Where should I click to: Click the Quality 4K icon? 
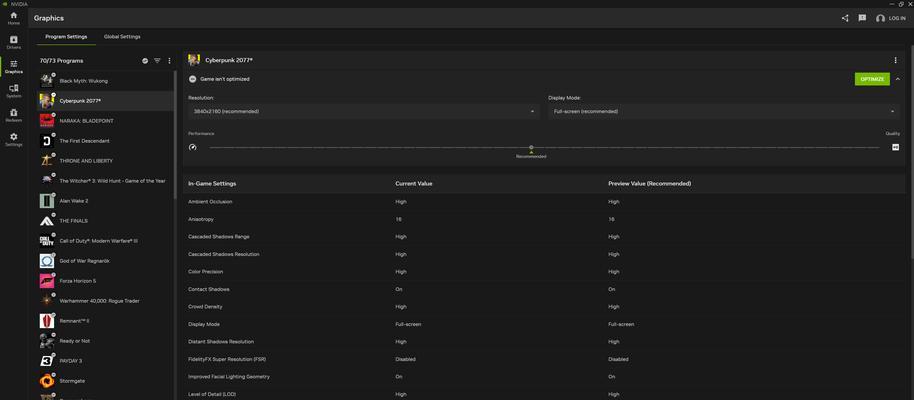click(895, 147)
